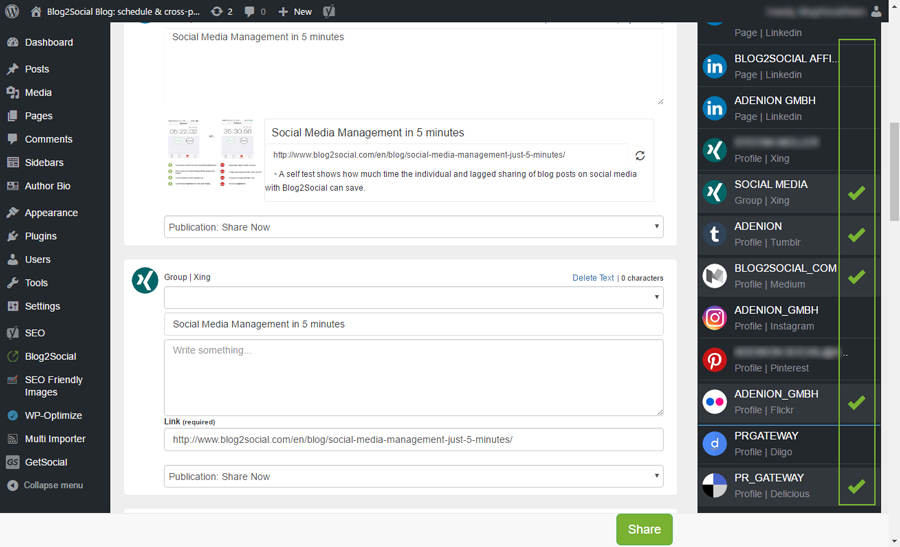
Task: Click the Yoast SEO icon in admin bar
Action: point(329,11)
